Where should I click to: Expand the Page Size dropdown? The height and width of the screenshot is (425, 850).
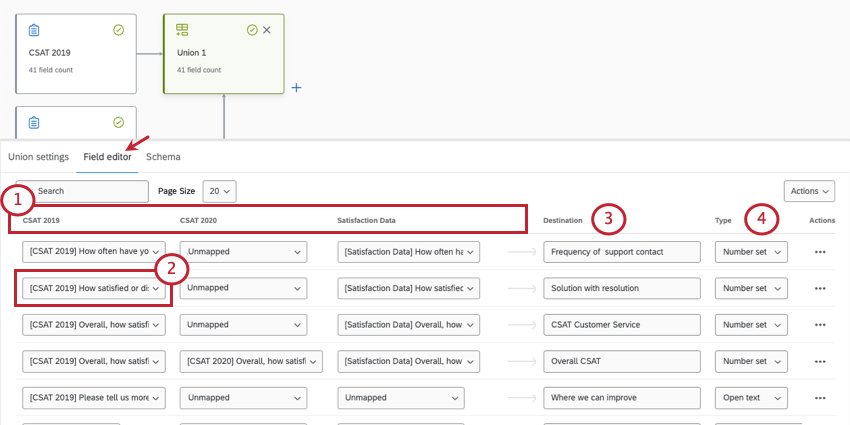click(x=219, y=190)
